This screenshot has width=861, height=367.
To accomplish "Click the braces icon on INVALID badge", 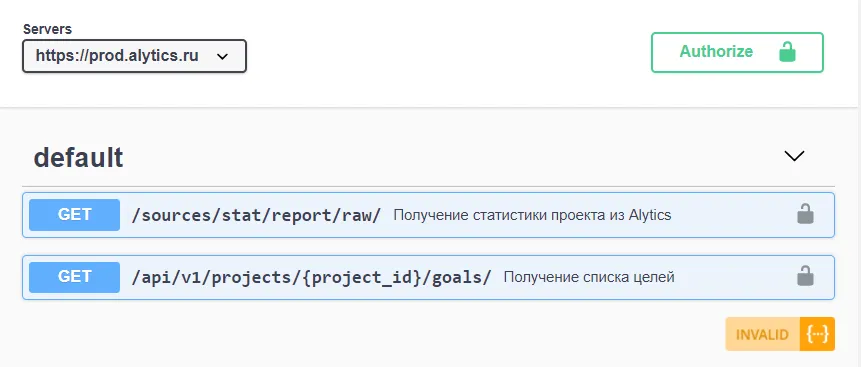I will [x=818, y=334].
